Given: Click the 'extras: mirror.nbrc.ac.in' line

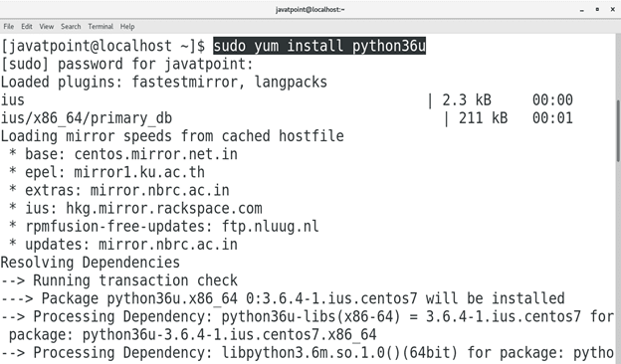Looking at the screenshot, I should pyautogui.click(x=119, y=190).
